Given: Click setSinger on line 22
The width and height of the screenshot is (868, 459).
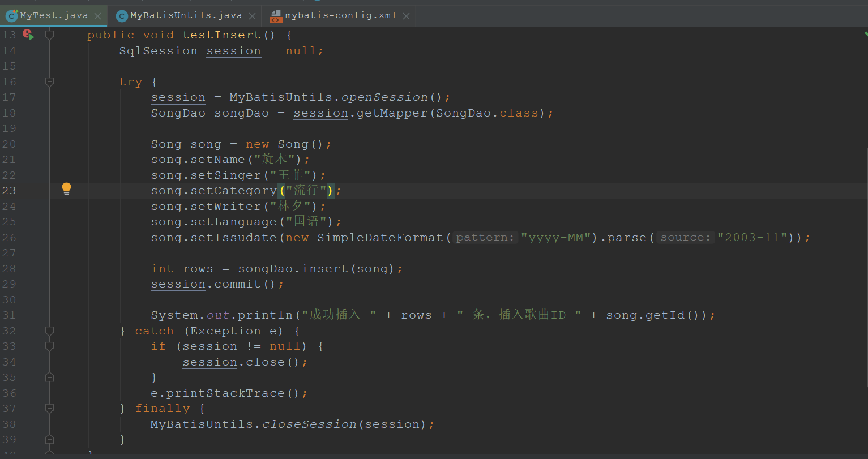Looking at the screenshot, I should click(225, 175).
